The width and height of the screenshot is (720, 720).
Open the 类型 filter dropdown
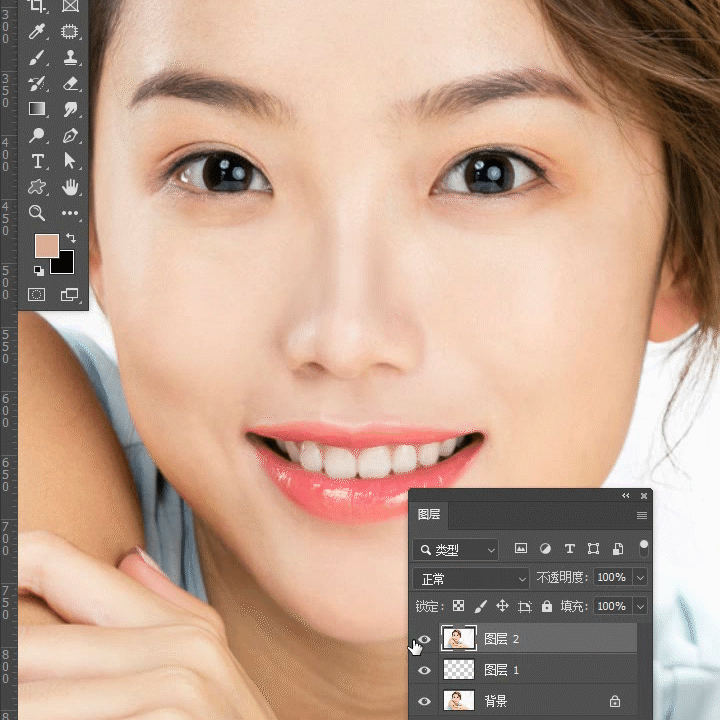(456, 550)
